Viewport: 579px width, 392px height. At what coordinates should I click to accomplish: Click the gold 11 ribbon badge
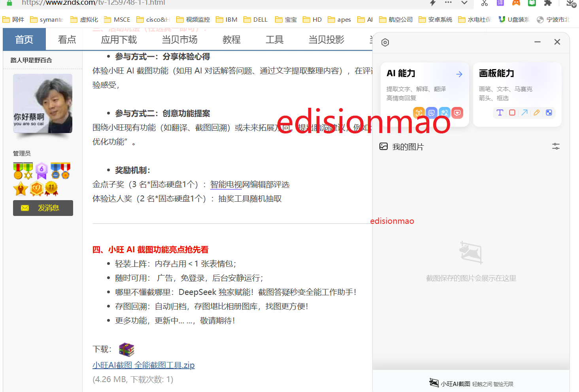[51, 188]
